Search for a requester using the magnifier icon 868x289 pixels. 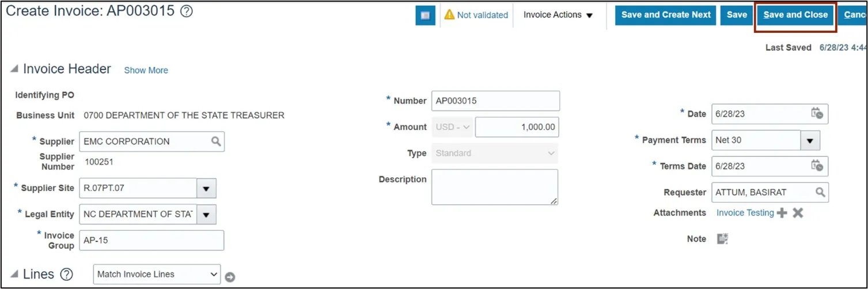tap(819, 192)
